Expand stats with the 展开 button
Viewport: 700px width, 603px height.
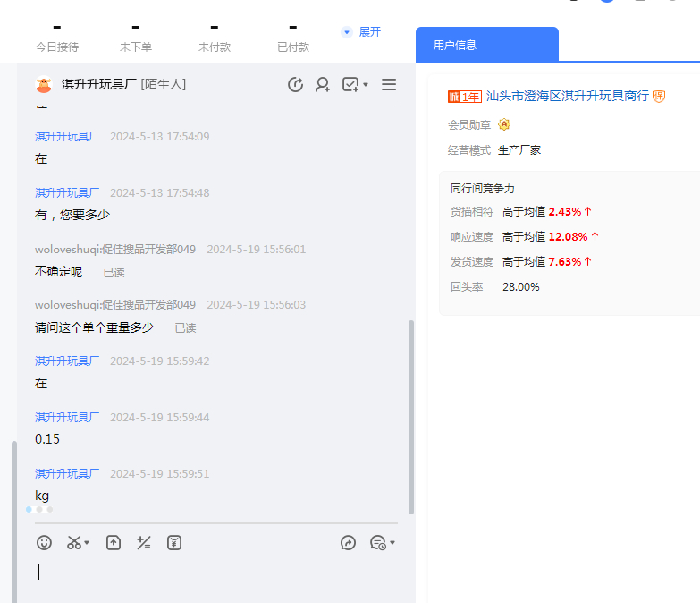(x=361, y=32)
